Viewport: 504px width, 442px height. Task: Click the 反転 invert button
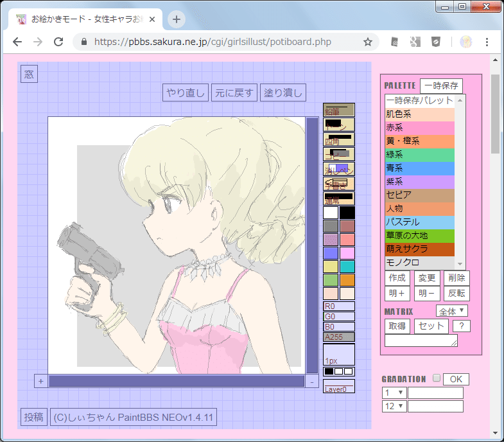coord(456,294)
